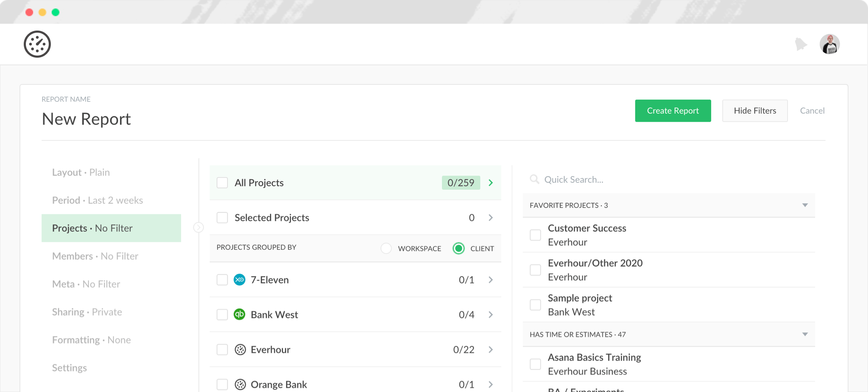The height and width of the screenshot is (392, 868).
Task: Click the QuickBooks icon next to Bank West
Action: pos(239,314)
